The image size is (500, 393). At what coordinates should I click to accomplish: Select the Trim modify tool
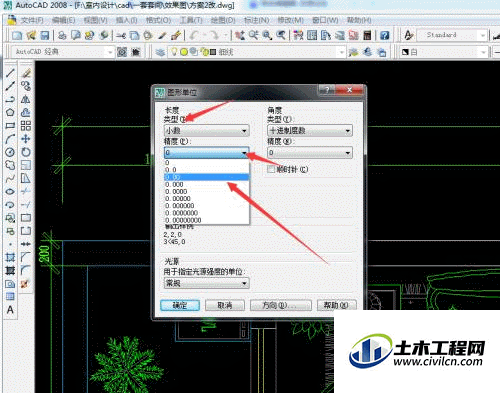[26, 192]
